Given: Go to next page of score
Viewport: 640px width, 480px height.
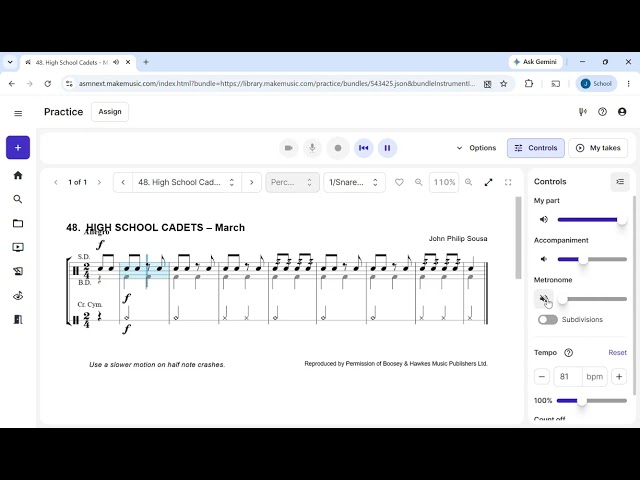Looking at the screenshot, I should tap(99, 182).
